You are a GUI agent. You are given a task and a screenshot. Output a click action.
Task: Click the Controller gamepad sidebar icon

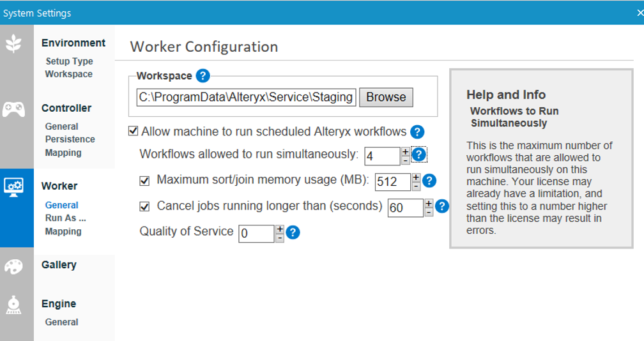click(13, 109)
